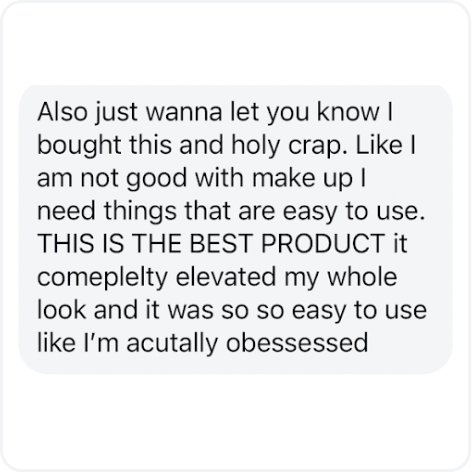This screenshot has height=472, width=472.
Task: Click the word "Also" in the message
Action: point(62,112)
